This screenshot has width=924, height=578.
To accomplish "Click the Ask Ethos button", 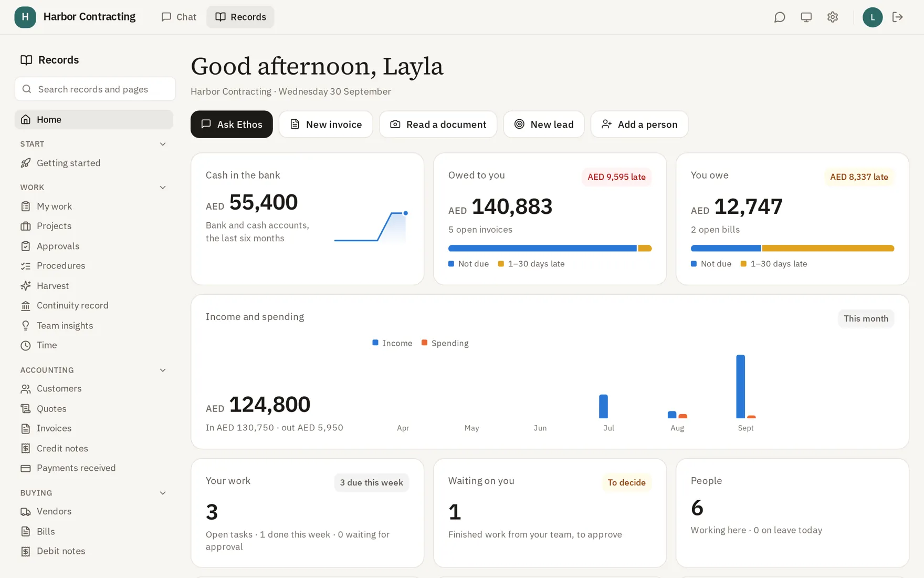I will [232, 124].
